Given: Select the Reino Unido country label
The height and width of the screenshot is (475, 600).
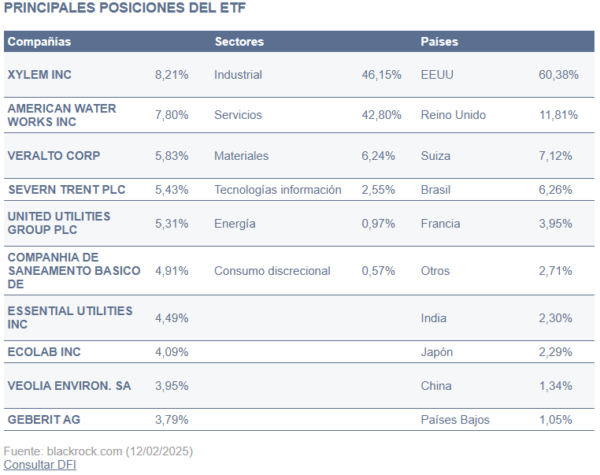Looking at the screenshot, I should click(x=454, y=114).
